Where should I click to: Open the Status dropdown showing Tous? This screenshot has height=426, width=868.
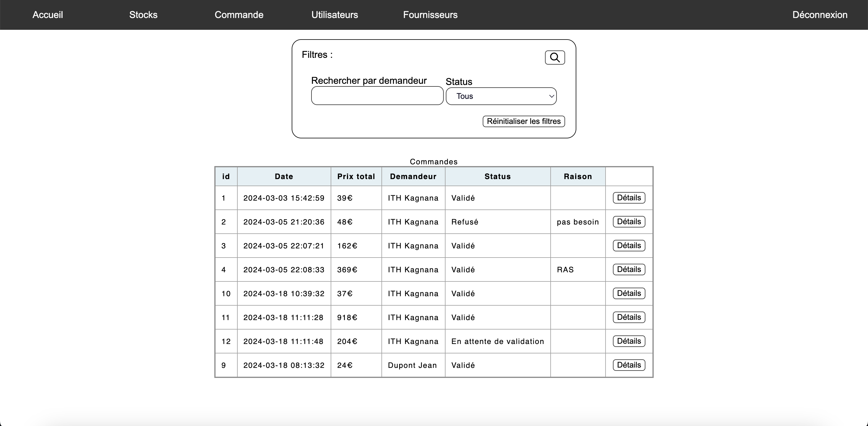pos(501,96)
